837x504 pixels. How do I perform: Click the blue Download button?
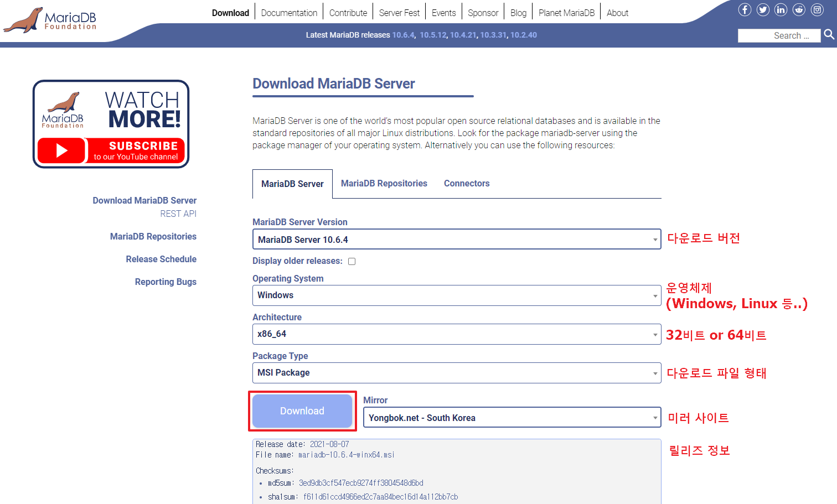coord(302,411)
